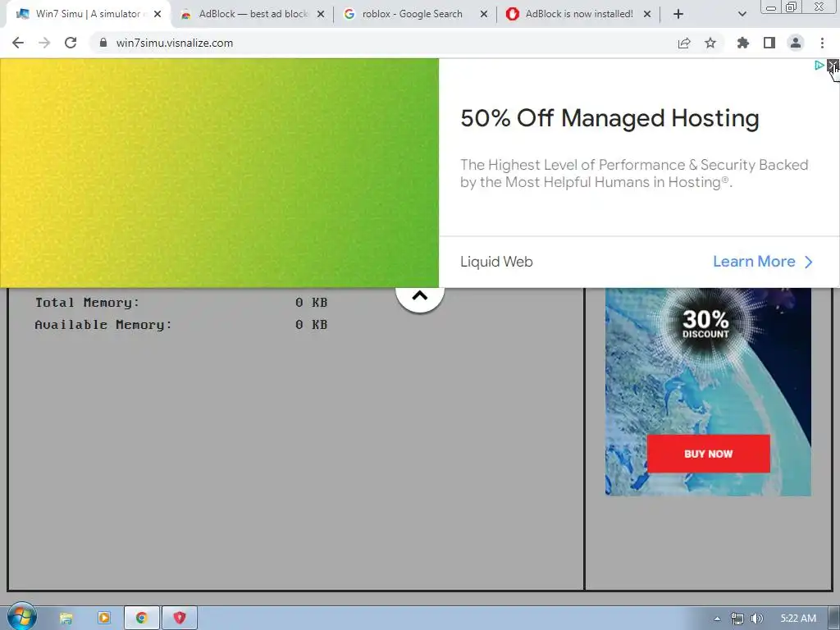The width and height of the screenshot is (840, 630).
Task: Open Windows Explorer from the taskbar
Action: click(66, 619)
